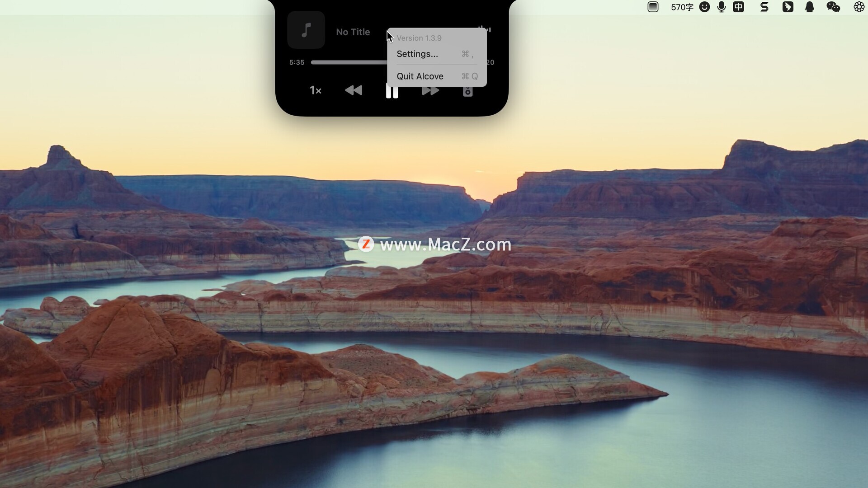The image size is (868, 488).
Task: Rewind using the backward arrows
Action: pyautogui.click(x=354, y=90)
